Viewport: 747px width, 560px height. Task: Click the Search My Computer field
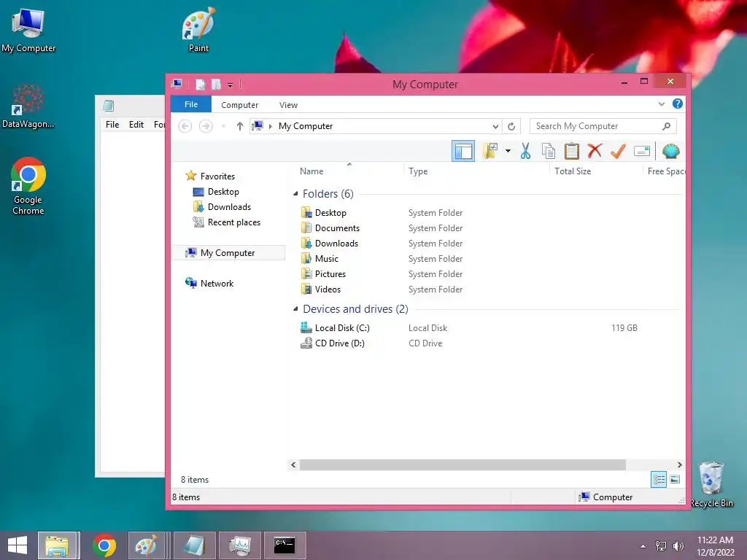pyautogui.click(x=603, y=126)
